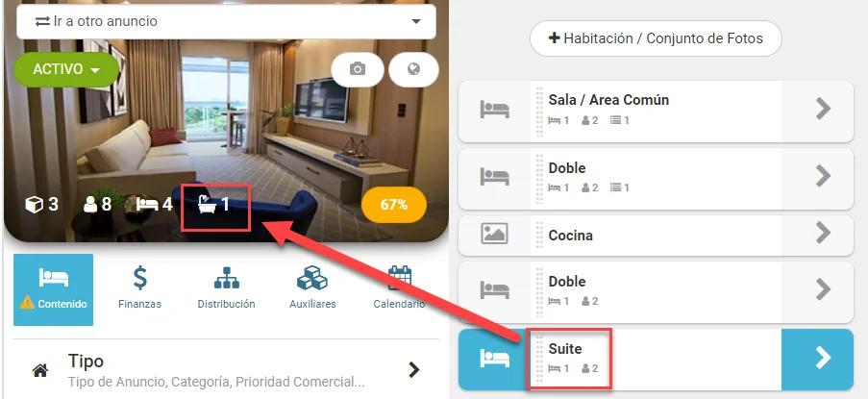Click the blue Suite bed icon
The image size is (868, 399).
494,358
